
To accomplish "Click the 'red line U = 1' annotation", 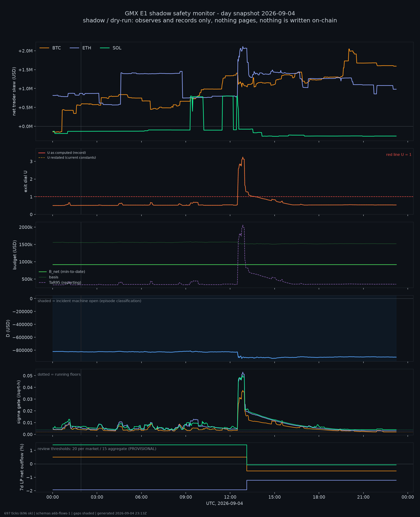I will (399, 155).
